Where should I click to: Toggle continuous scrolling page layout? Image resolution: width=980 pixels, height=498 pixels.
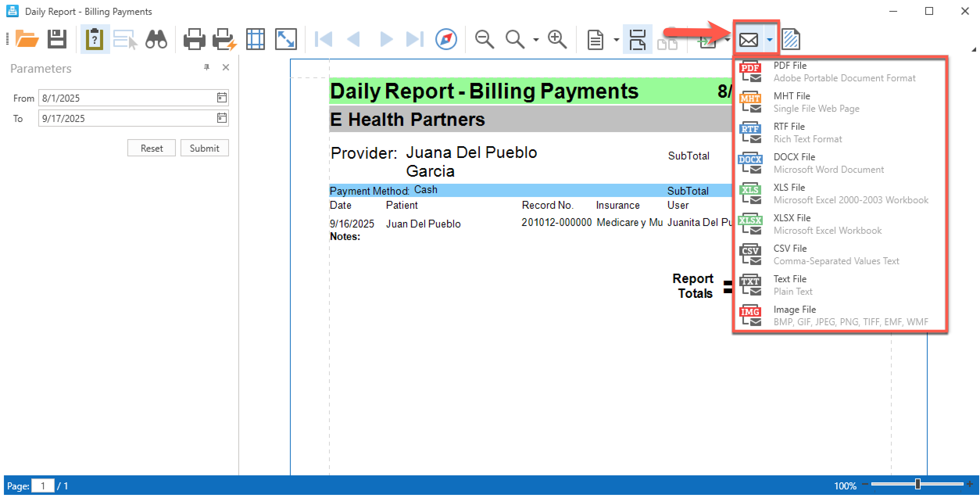coord(637,39)
